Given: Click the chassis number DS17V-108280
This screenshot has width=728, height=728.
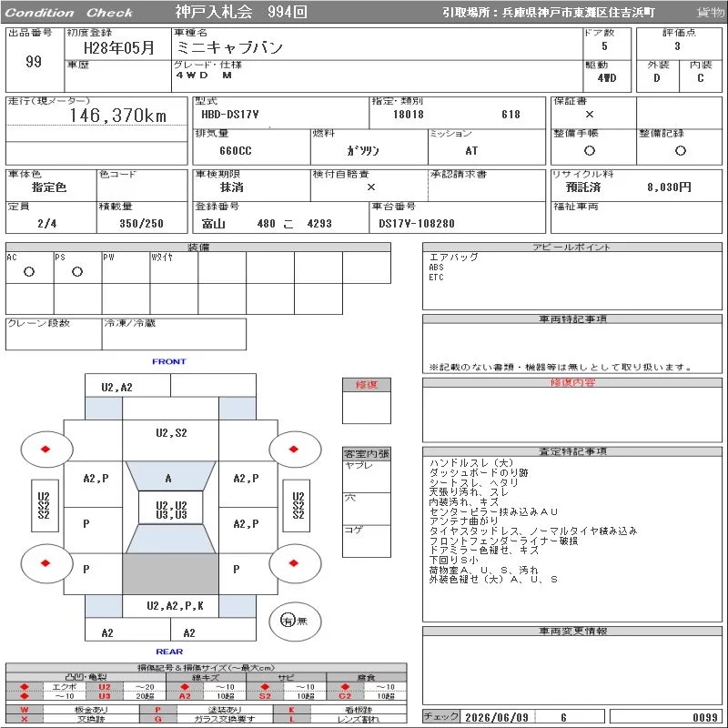Looking at the screenshot, I should click(x=417, y=223).
